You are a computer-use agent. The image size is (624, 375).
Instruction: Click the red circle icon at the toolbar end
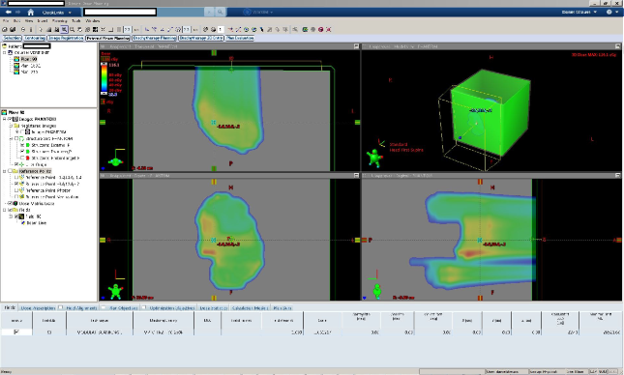coord(321,29)
